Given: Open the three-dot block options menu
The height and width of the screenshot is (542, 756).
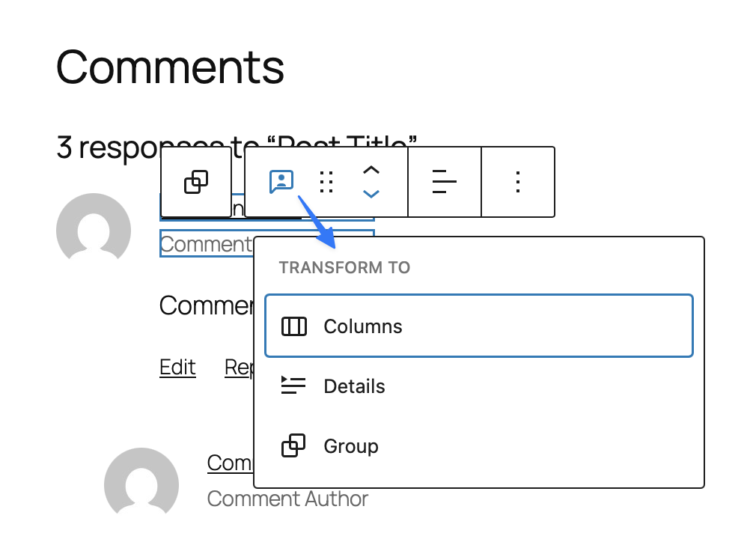Looking at the screenshot, I should tap(518, 182).
